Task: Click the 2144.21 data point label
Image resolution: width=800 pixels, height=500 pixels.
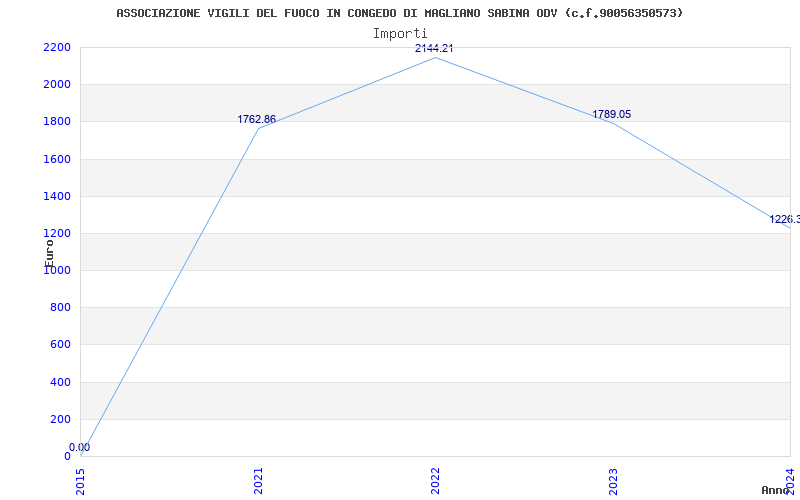Action: [434, 48]
